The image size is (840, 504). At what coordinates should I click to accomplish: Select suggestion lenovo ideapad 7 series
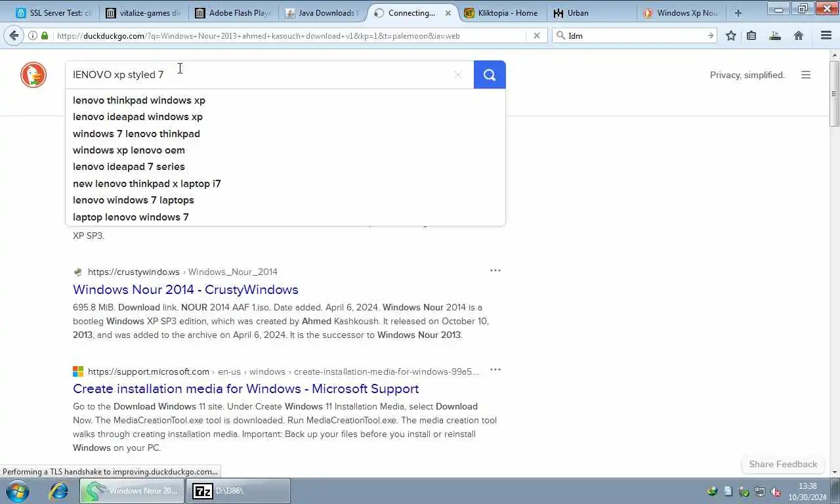coord(285,167)
